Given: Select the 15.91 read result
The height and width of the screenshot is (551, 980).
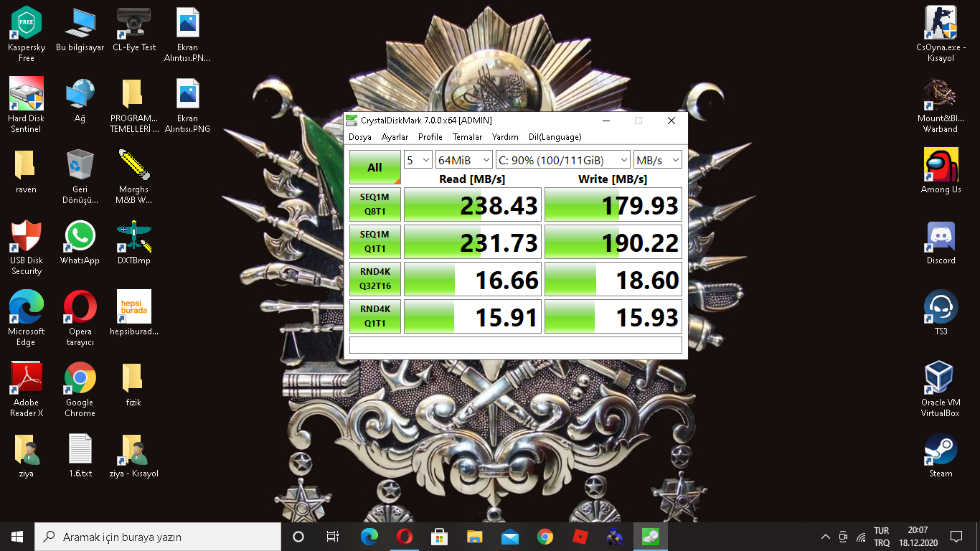Looking at the screenshot, I should click(473, 316).
